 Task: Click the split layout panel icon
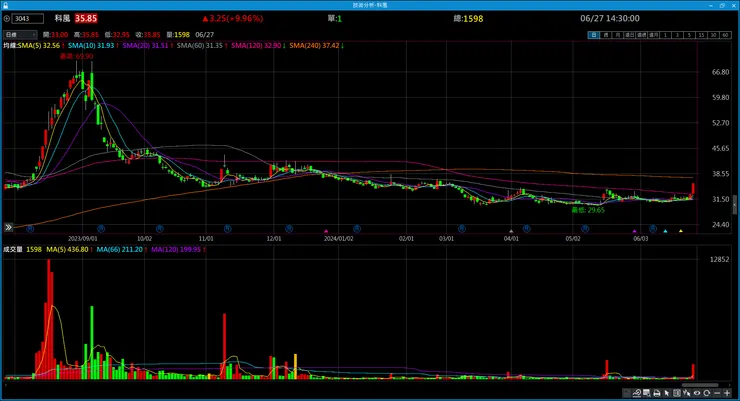(677, 393)
